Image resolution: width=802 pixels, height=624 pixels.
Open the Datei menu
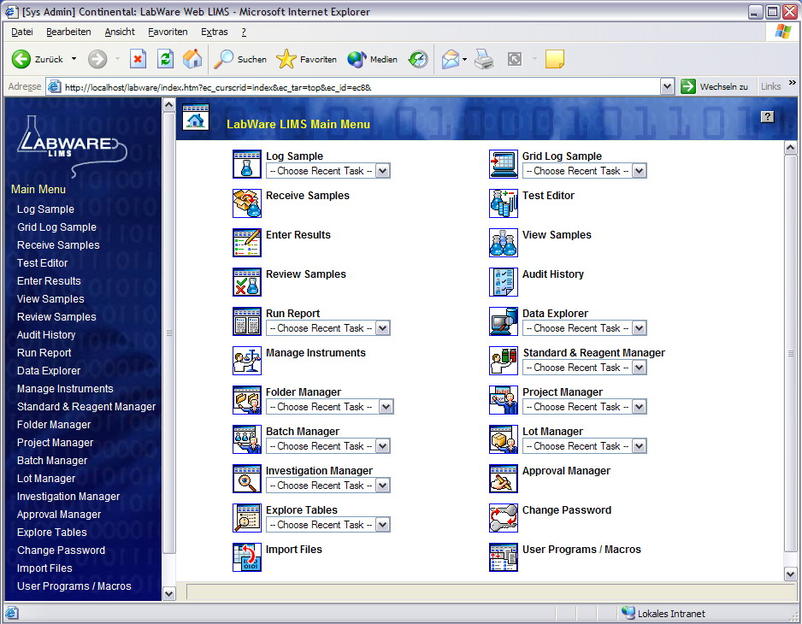(22, 32)
